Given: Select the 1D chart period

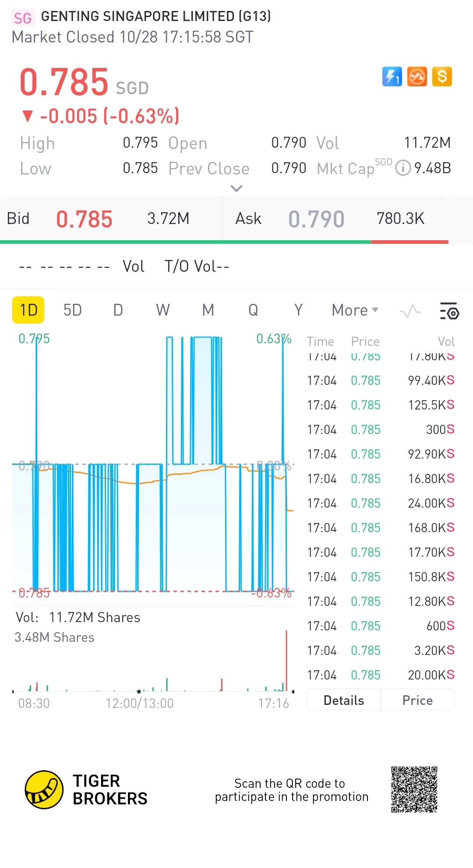Looking at the screenshot, I should (x=28, y=310).
